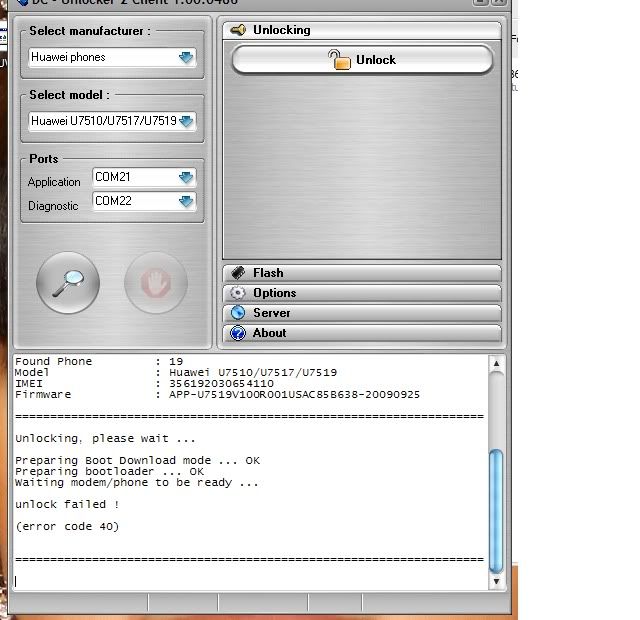Viewport: 640px width, 620px height.
Task: Click the question mark About icon
Action: click(238, 333)
